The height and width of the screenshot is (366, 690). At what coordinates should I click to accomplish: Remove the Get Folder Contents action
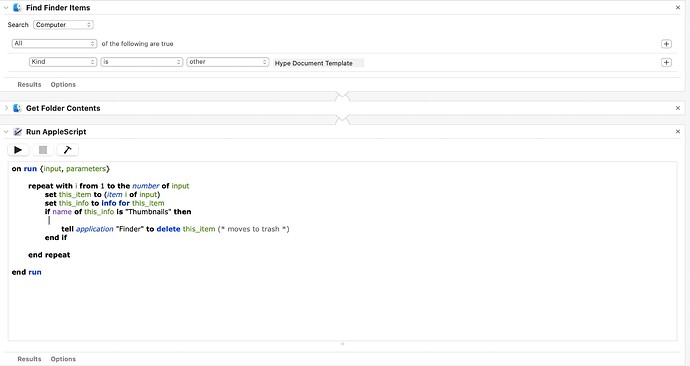click(678, 108)
